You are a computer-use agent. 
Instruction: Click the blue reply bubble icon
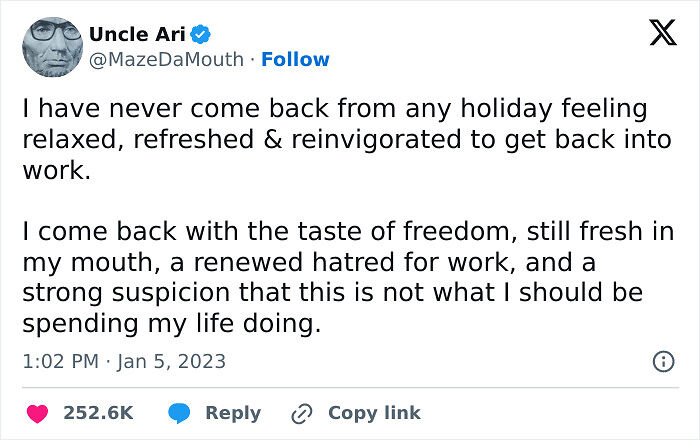(180, 413)
